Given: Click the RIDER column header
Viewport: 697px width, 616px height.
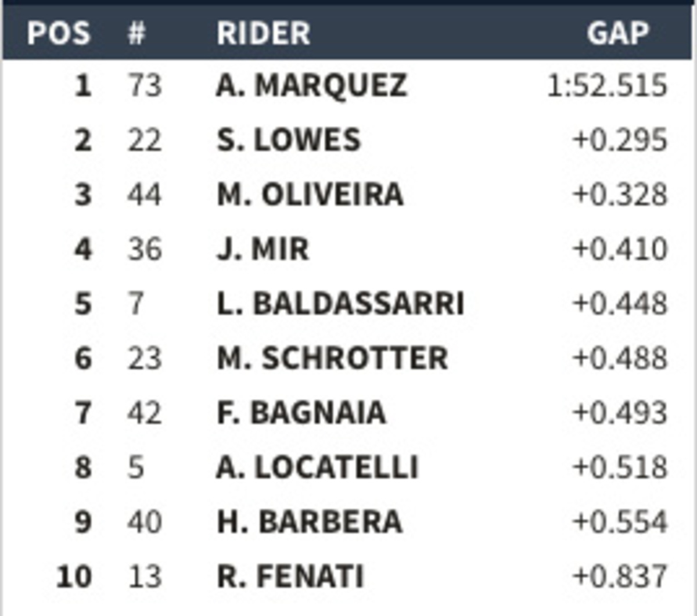Looking at the screenshot, I should point(263,33).
